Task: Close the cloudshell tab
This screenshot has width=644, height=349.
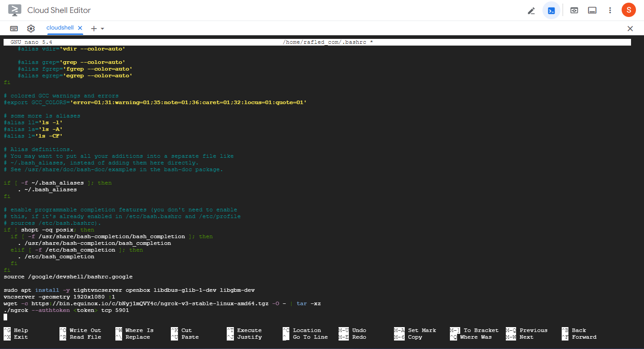Action: pyautogui.click(x=80, y=28)
